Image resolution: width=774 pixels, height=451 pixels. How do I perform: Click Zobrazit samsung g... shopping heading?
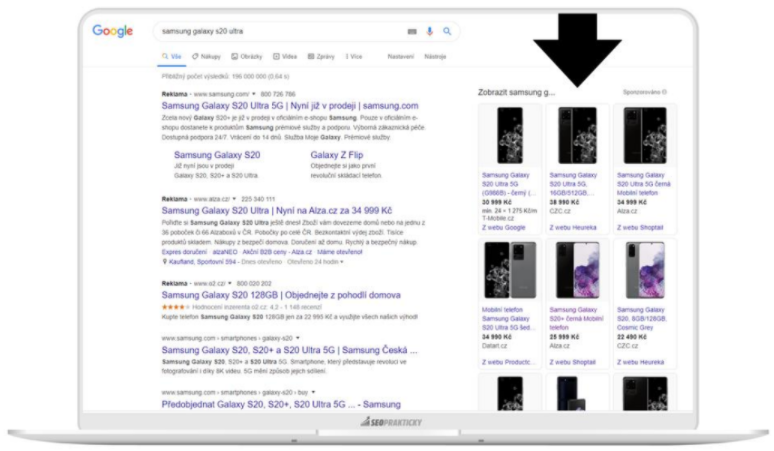(x=516, y=92)
